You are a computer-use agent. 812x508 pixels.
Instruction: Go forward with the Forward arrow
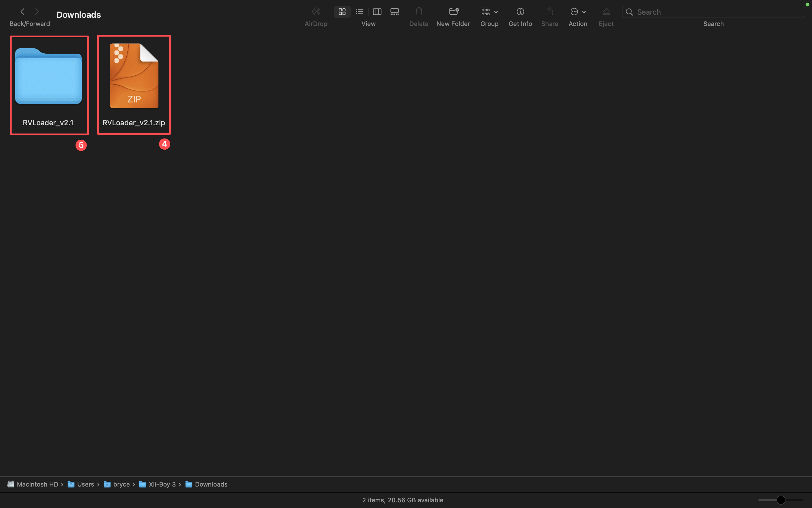point(37,12)
